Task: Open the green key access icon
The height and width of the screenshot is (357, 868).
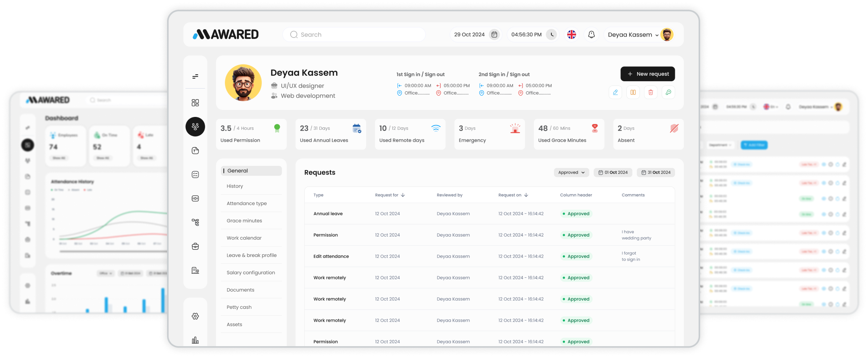Action: click(x=669, y=92)
